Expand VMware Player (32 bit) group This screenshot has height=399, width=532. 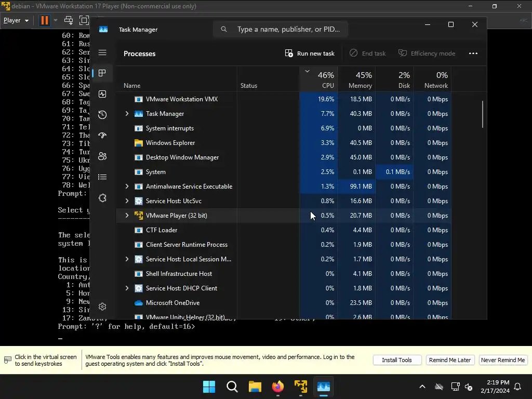pos(127,216)
